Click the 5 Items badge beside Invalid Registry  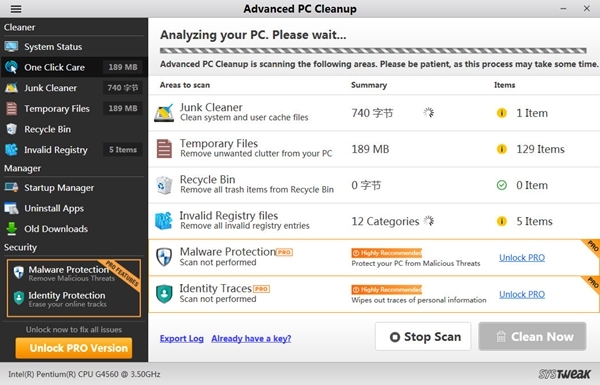coord(123,150)
